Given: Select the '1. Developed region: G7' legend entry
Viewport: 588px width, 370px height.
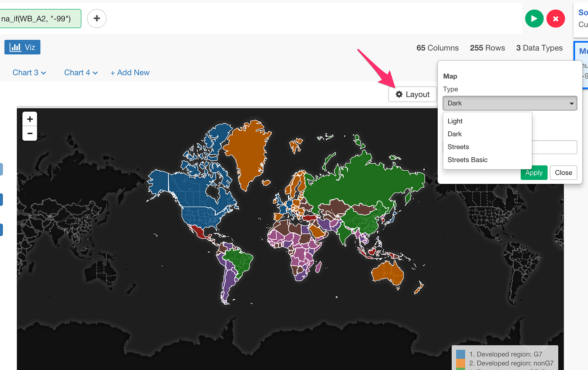Looking at the screenshot, I should tap(506, 354).
